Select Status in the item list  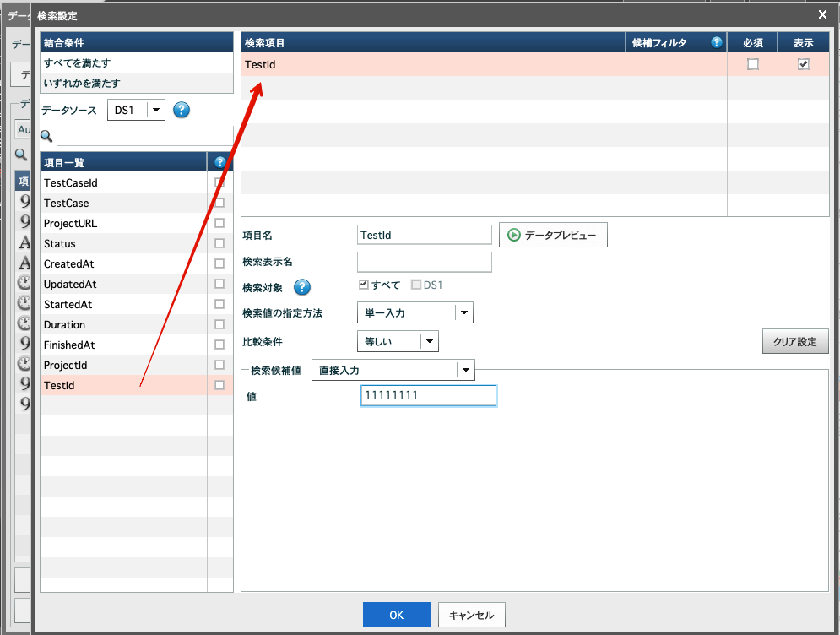(123, 243)
